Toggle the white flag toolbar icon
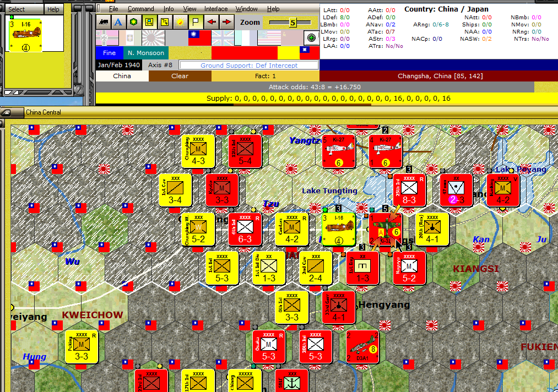 [196, 22]
